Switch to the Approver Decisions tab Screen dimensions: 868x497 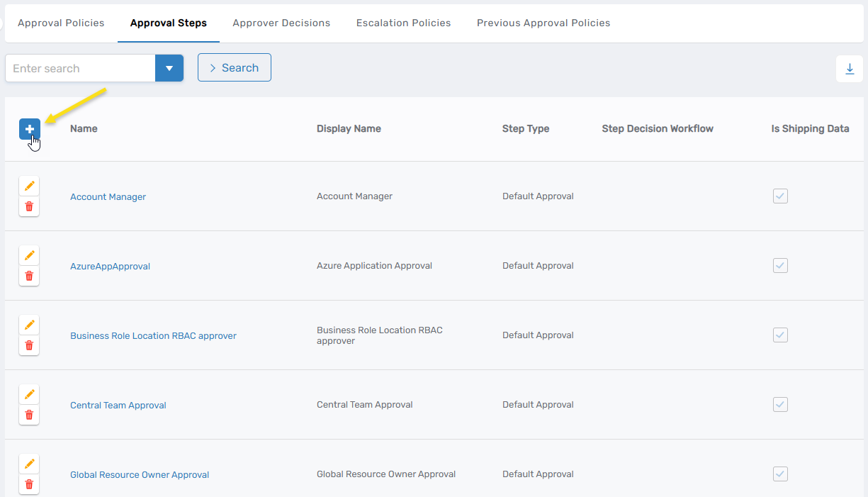(x=281, y=23)
